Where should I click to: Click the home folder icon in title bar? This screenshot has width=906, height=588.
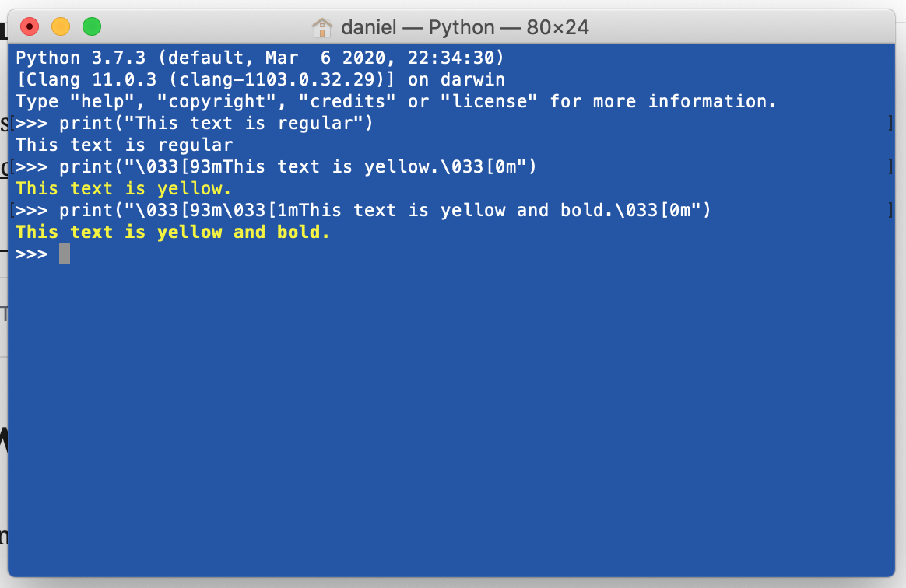click(x=321, y=28)
